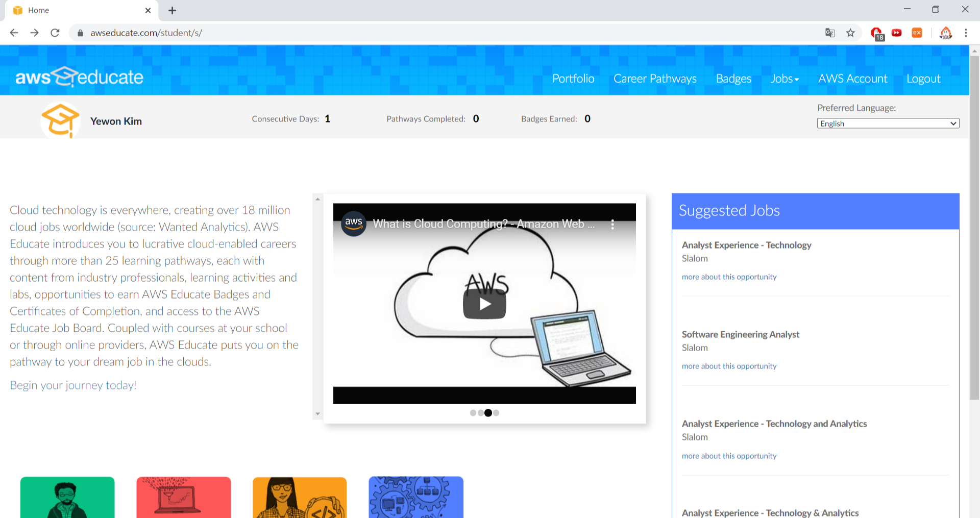This screenshot has width=980, height=518.
Task: Click the red YouTube-style extension icon
Action: 897,33
